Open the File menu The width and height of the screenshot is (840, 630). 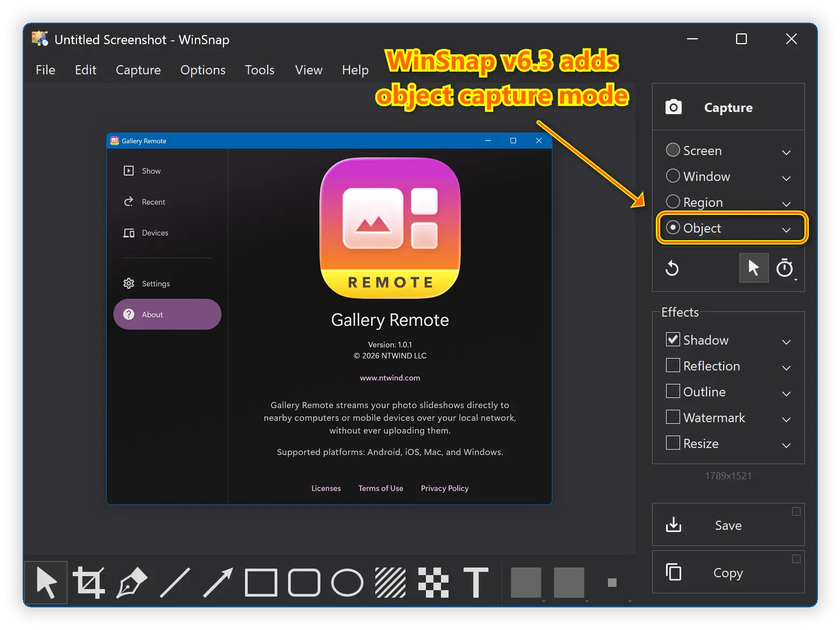[46, 70]
